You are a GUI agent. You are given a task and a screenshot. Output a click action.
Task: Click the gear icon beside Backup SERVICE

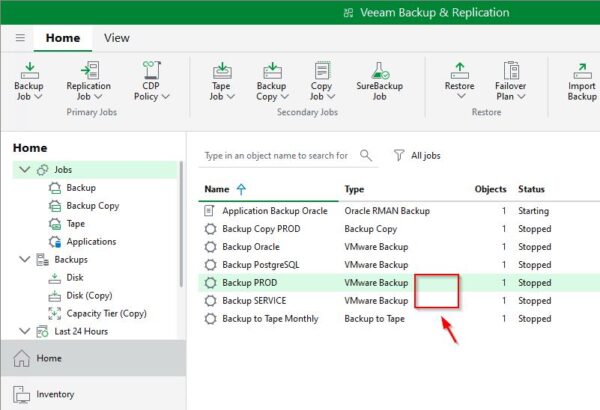(x=210, y=301)
